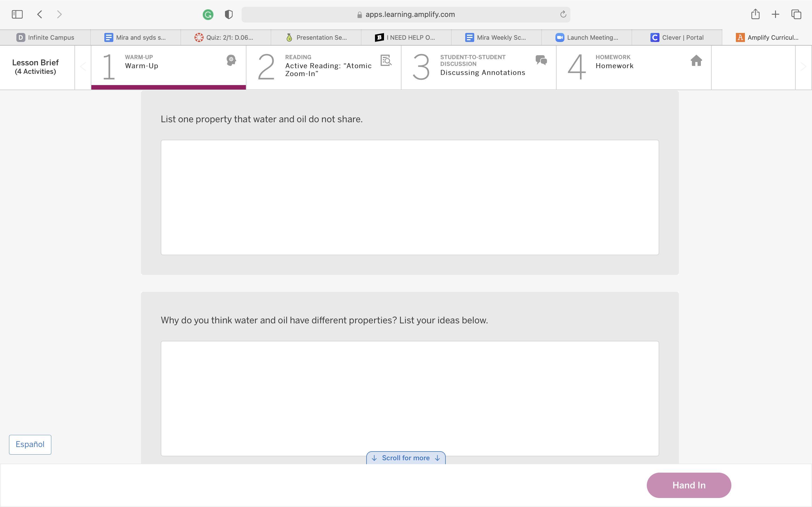Screen dimensions: 812x507
Task: Click the browser back arrow
Action: tap(39, 14)
